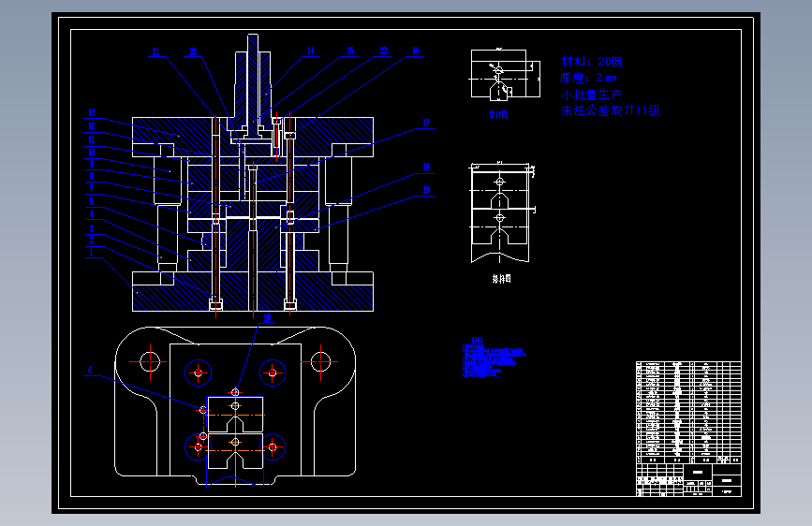
Task: Click the part callout number 15
Action: click(x=350, y=51)
